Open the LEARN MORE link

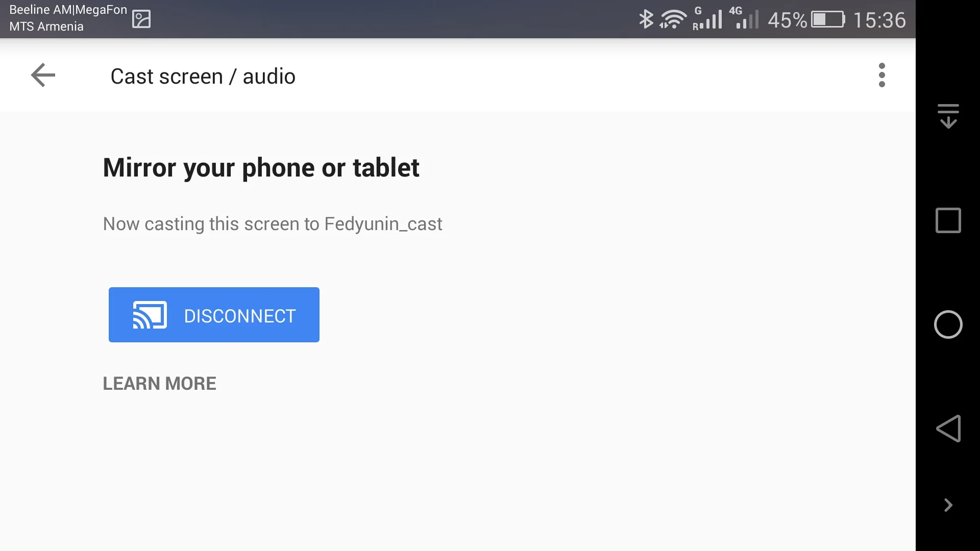click(159, 384)
